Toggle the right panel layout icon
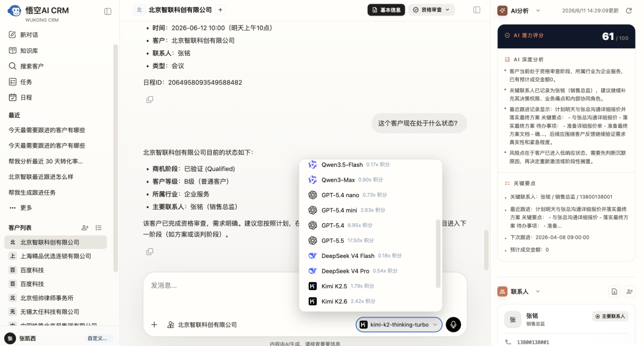Viewport: 644px width, 346px height. [x=477, y=10]
